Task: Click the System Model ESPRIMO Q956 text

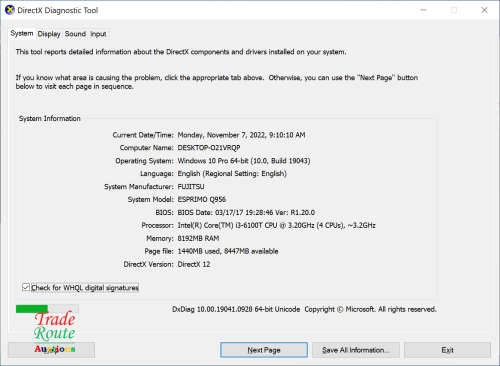Action: click(x=201, y=199)
